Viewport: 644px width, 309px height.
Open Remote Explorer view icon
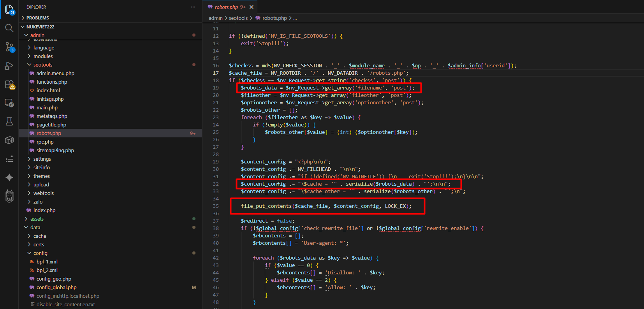pos(9,103)
